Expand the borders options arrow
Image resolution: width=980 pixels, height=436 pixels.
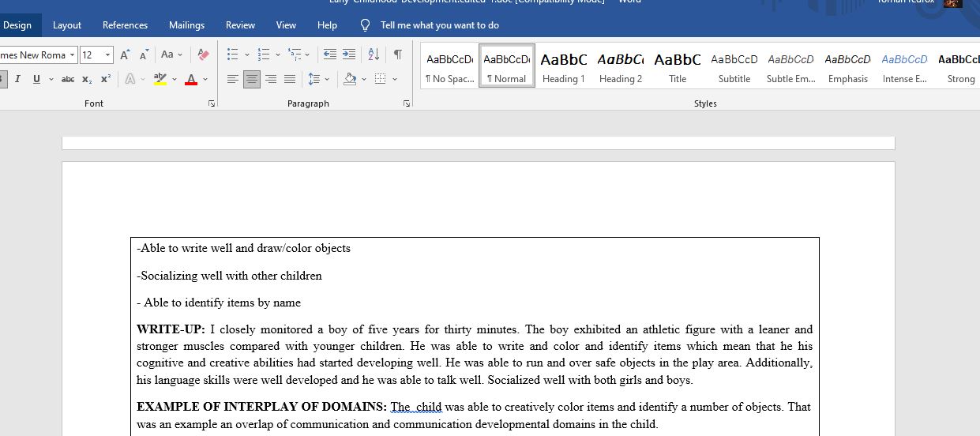(x=394, y=79)
